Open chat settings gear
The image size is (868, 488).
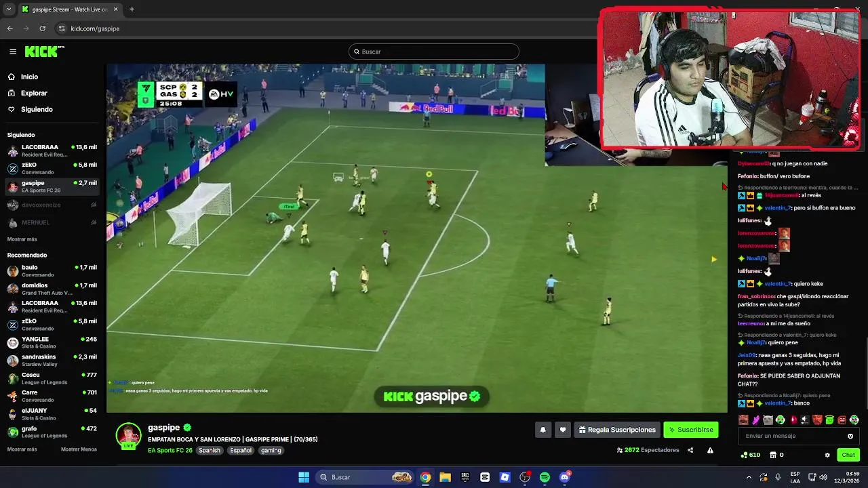(827, 455)
